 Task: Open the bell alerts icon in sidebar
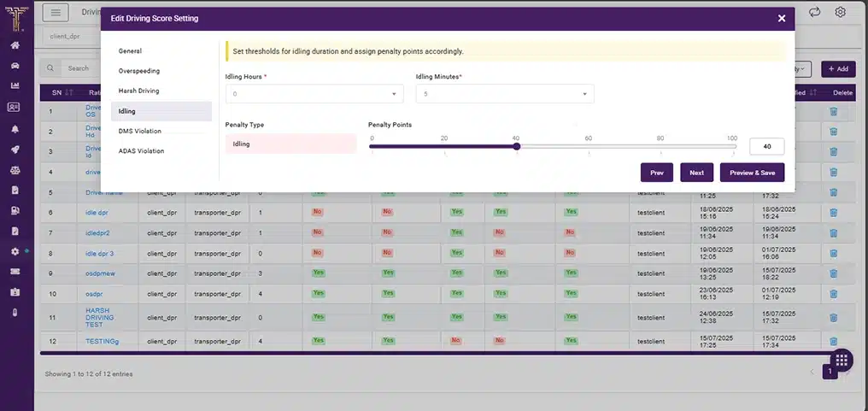tap(15, 129)
